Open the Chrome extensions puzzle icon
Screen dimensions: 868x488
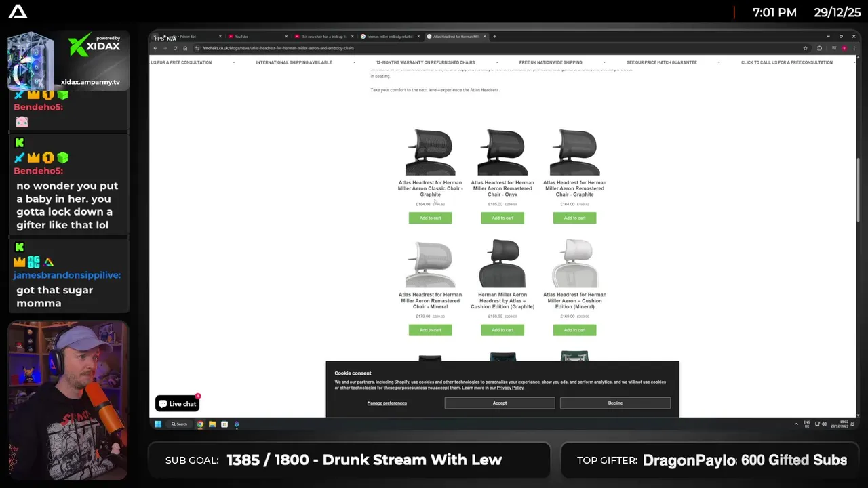(x=819, y=48)
